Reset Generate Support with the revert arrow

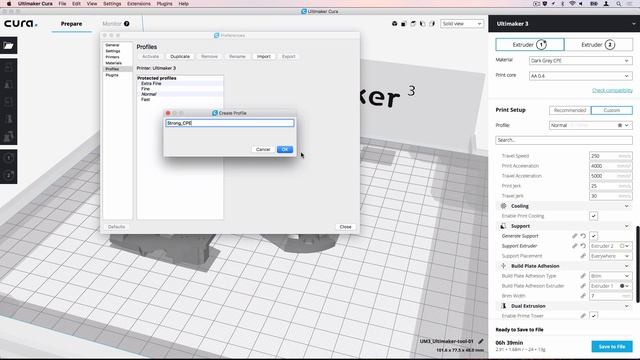[583, 236]
